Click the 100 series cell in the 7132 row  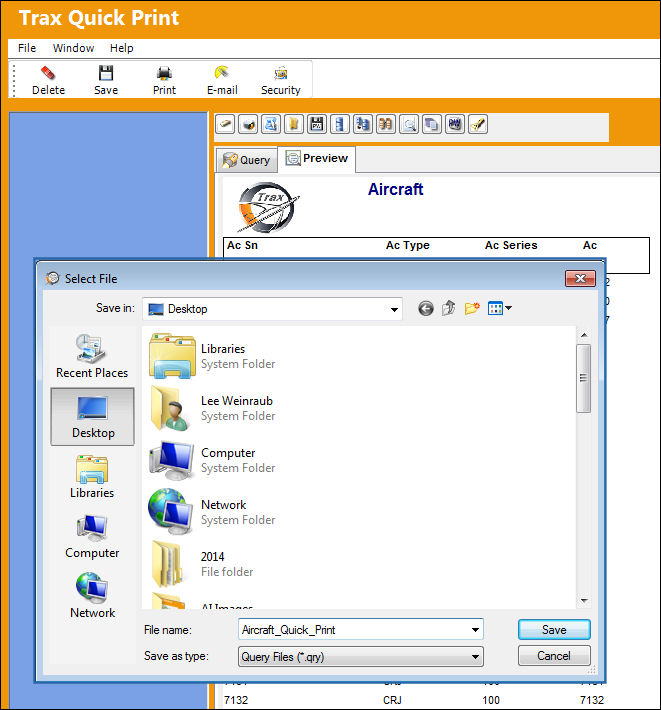(491, 700)
